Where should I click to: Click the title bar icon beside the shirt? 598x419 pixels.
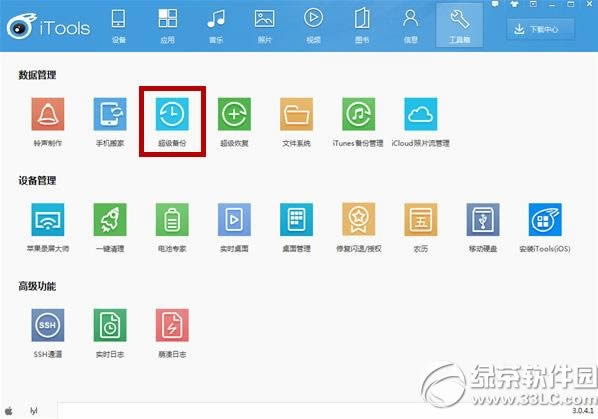click(x=533, y=4)
